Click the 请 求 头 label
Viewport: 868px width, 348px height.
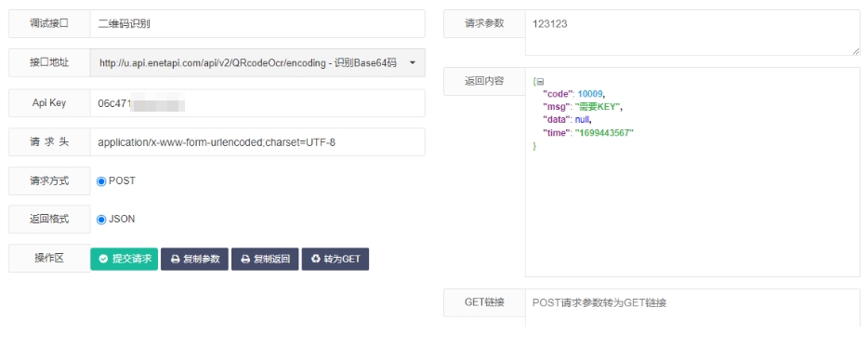click(x=49, y=141)
